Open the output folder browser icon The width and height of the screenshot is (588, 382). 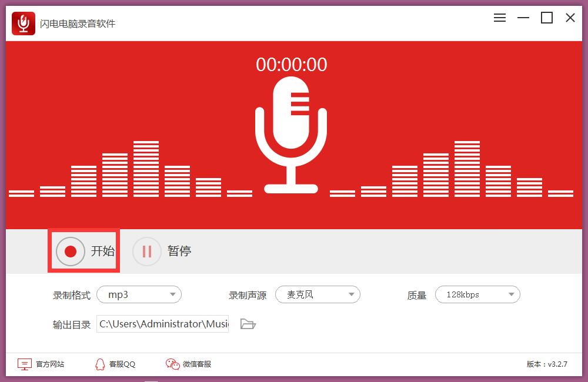[x=248, y=324]
